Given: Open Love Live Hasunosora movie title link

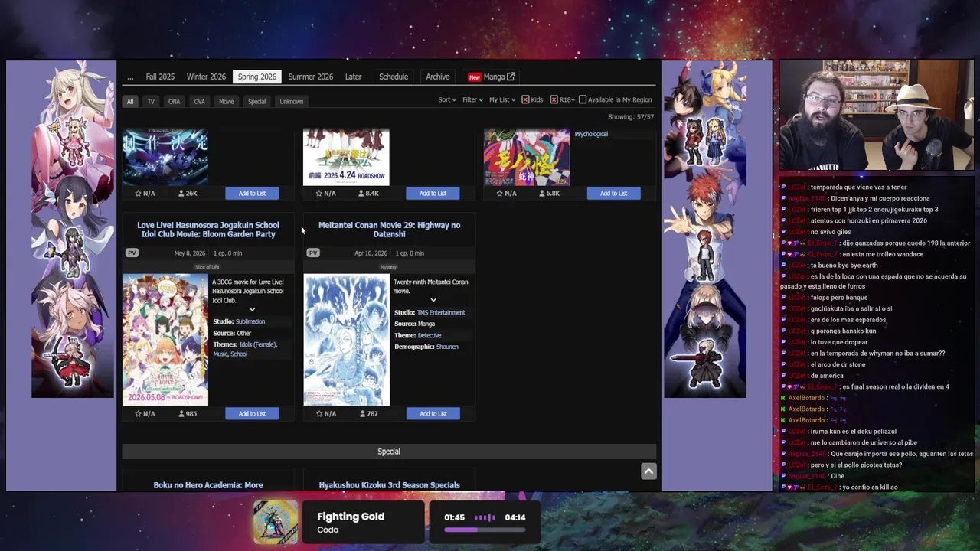Looking at the screenshot, I should click(208, 230).
